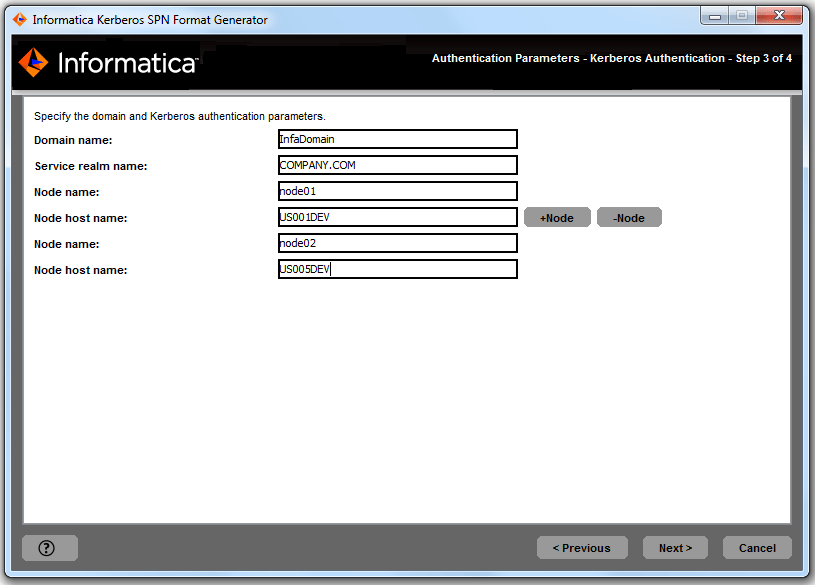Click the US005DEV Node host name field

tap(397, 269)
